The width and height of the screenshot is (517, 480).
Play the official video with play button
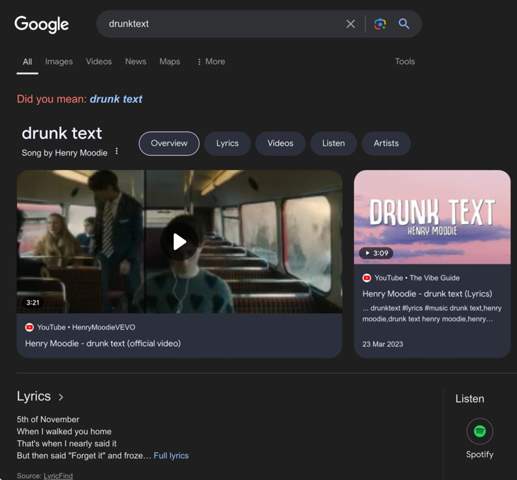pyautogui.click(x=179, y=242)
